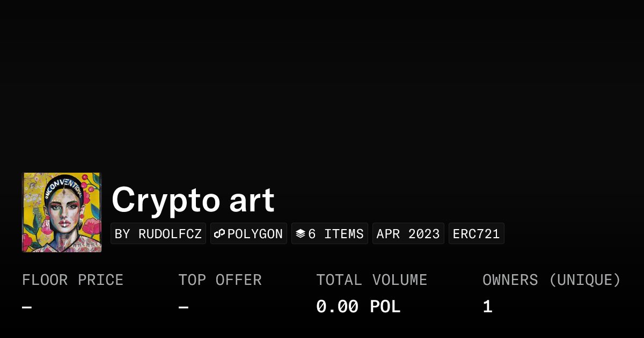The image size is (644, 338).
Task: Click the dash under FLOOR PRICE
Action: point(25,306)
